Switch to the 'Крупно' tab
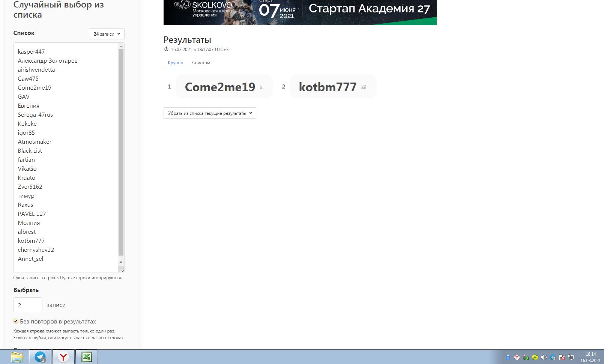604x364 pixels. click(x=176, y=63)
